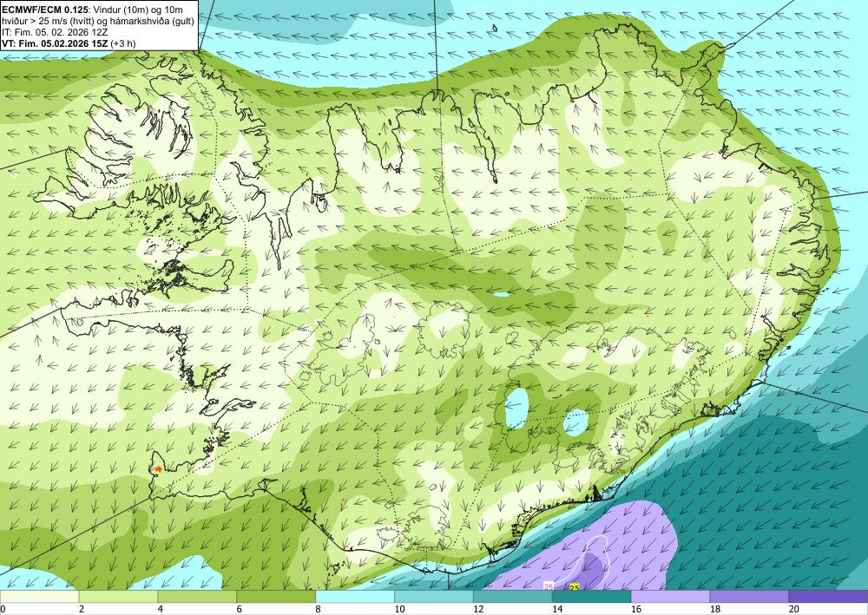Click the legend value label '12'
868x615 pixels.
478,610
